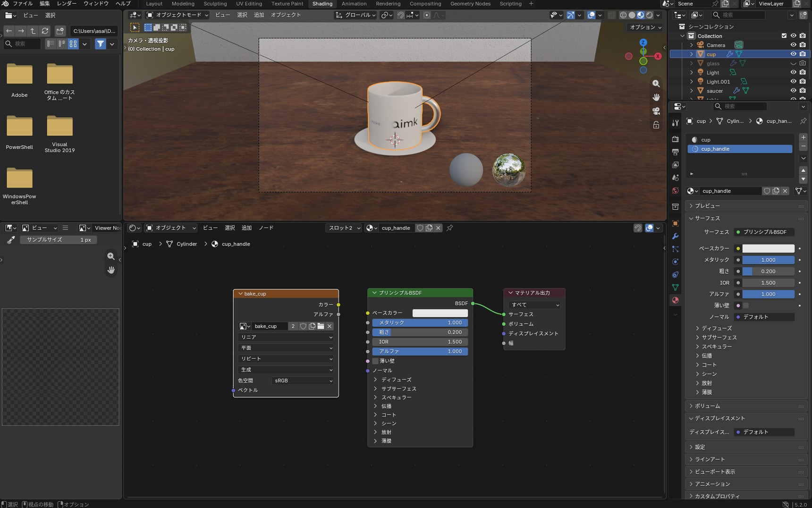812x508 pixels.
Task: Toggle the file browser filter funnel
Action: point(101,44)
